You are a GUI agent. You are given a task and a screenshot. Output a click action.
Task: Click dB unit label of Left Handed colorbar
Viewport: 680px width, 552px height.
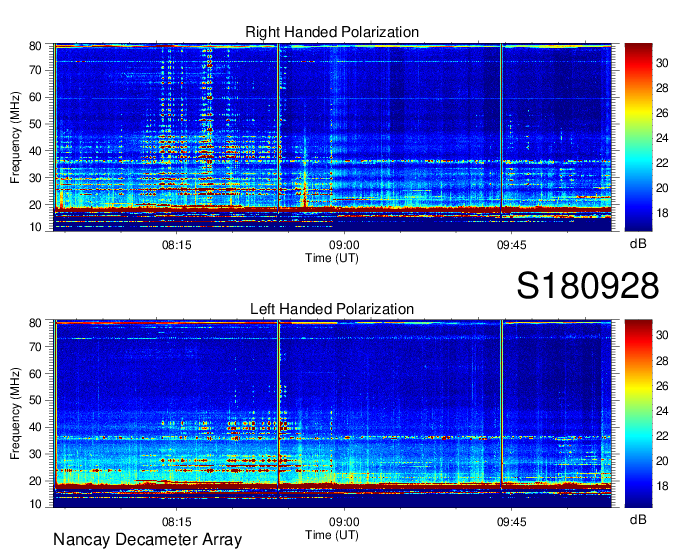click(x=638, y=519)
